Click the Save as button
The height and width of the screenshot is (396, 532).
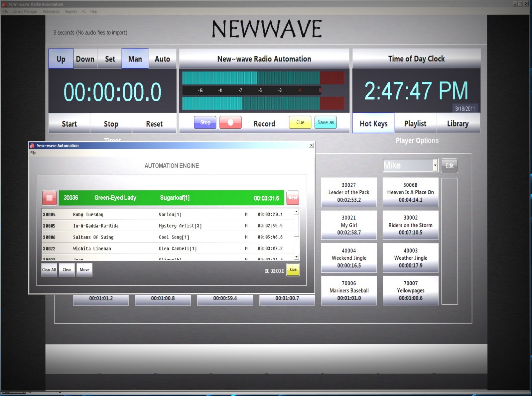326,122
